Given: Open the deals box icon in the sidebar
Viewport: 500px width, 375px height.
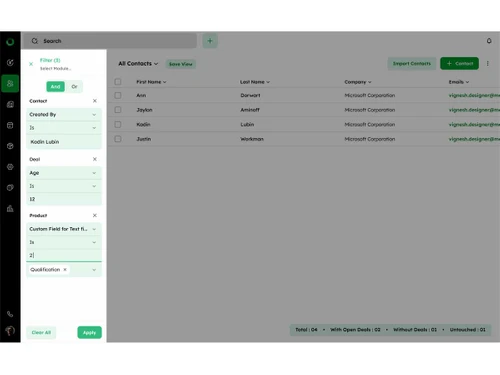Looking at the screenshot, I should pyautogui.click(x=10, y=125).
